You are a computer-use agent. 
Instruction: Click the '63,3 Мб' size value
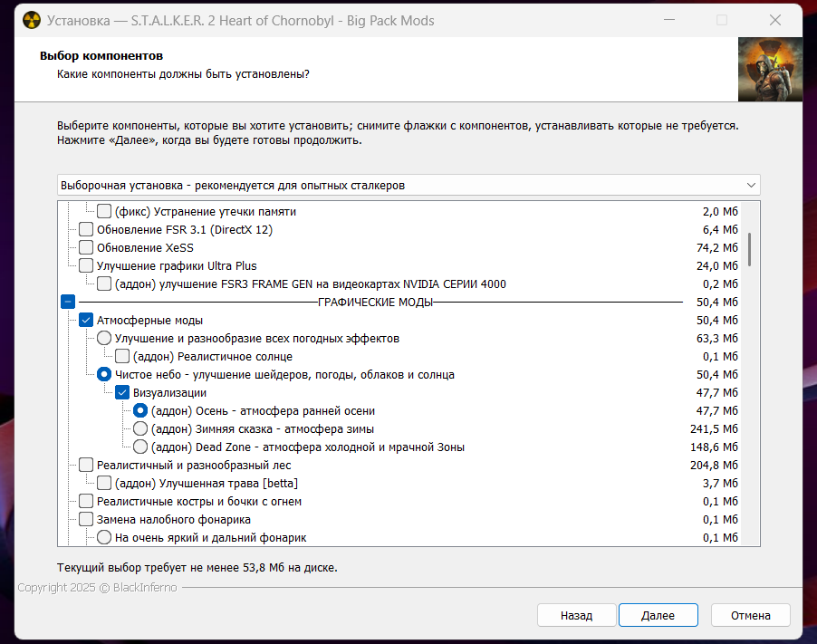tap(717, 339)
